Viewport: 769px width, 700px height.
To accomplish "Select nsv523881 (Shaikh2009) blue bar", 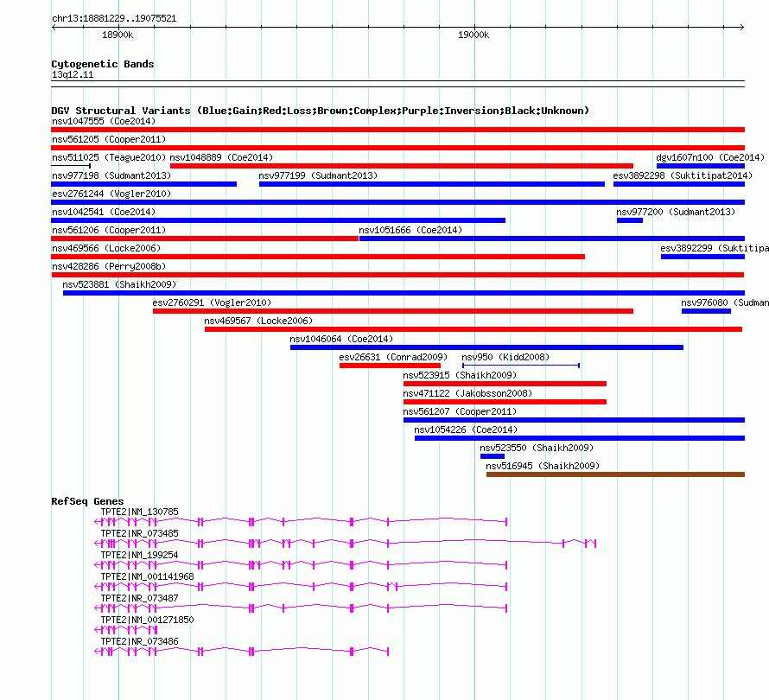I will tap(404, 293).
